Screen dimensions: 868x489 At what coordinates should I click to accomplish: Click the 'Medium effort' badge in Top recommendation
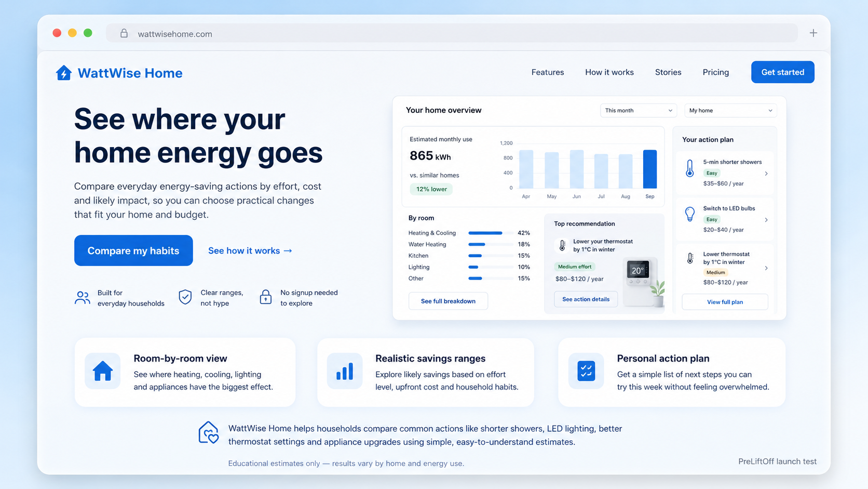tap(575, 267)
